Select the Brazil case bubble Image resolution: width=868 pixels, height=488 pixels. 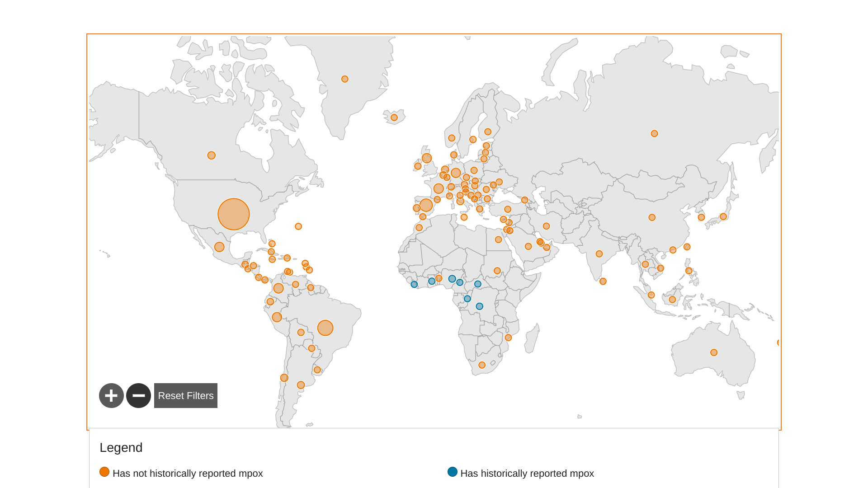point(325,328)
